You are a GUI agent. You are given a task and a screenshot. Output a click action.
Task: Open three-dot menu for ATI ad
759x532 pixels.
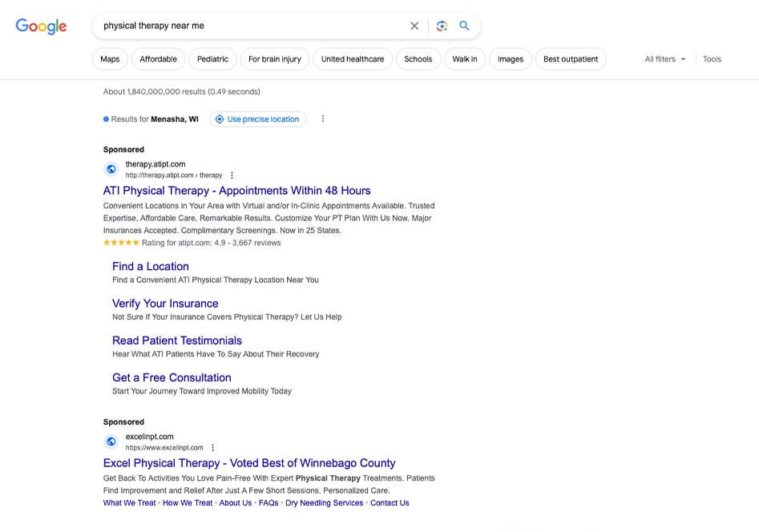[x=232, y=175]
